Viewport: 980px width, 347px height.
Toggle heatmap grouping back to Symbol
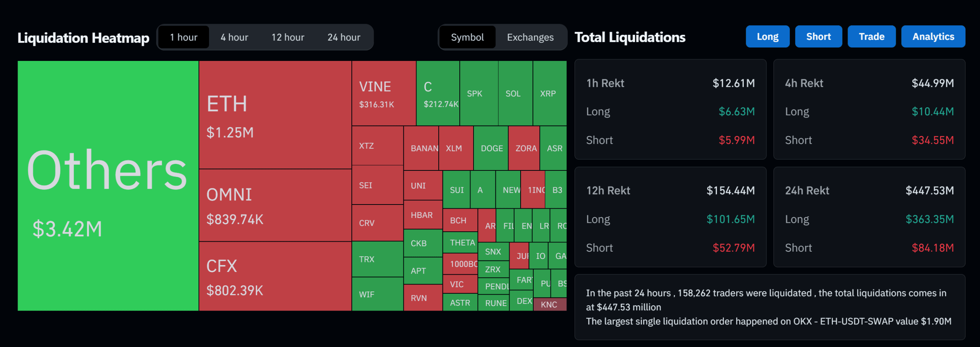coord(468,37)
